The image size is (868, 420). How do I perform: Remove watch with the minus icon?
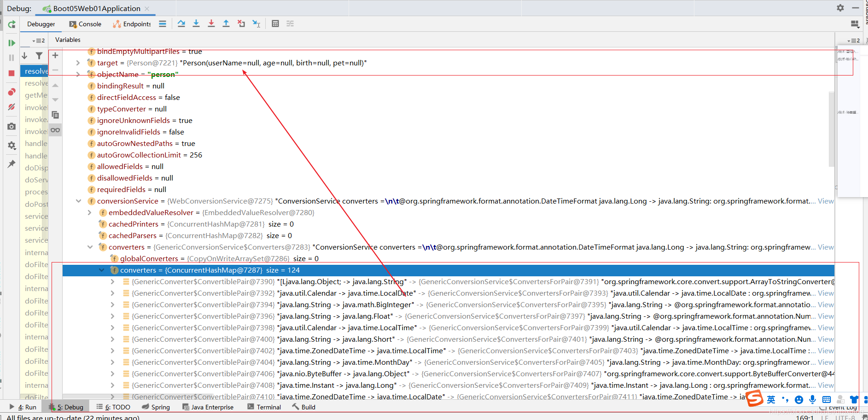[55, 70]
